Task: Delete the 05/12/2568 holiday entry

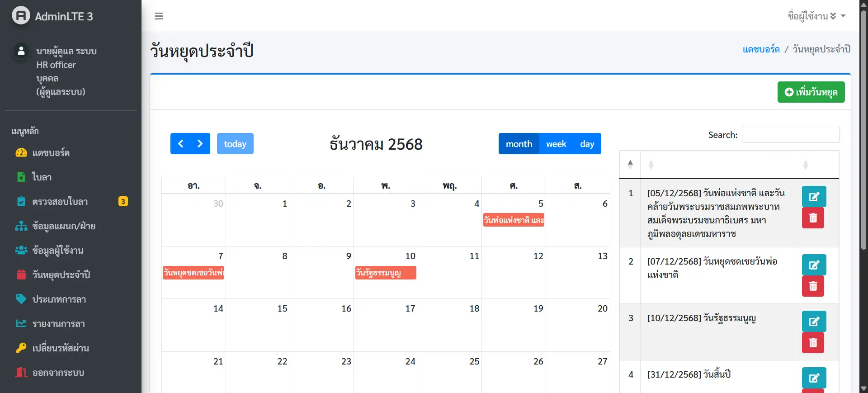Action: (x=813, y=218)
